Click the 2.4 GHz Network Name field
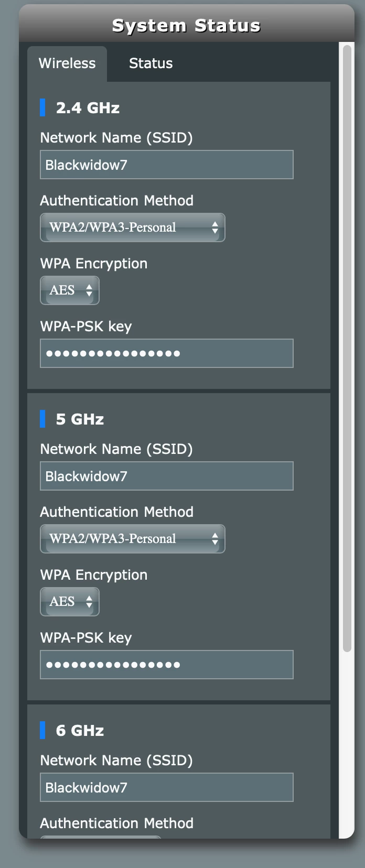The image size is (365, 868). pyautogui.click(x=167, y=165)
